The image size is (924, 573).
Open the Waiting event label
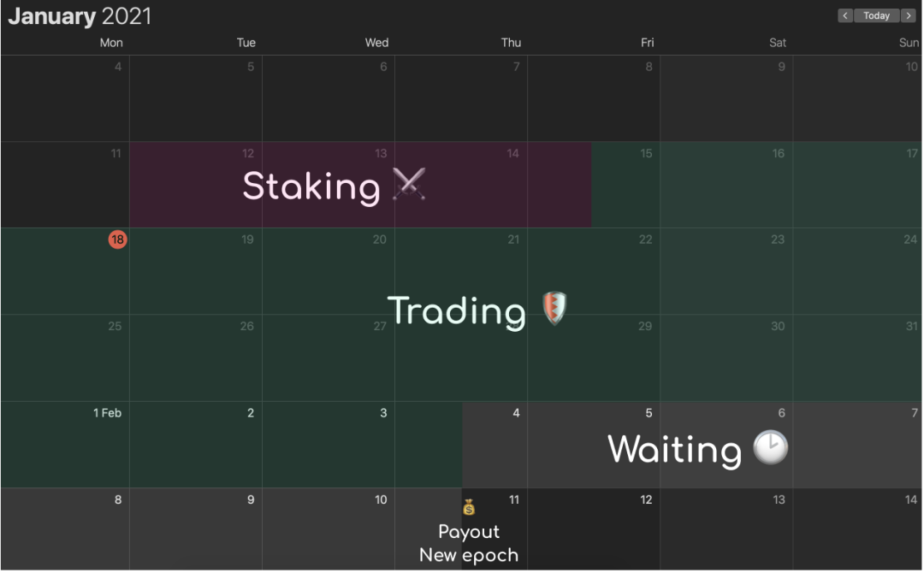pyautogui.click(x=675, y=450)
